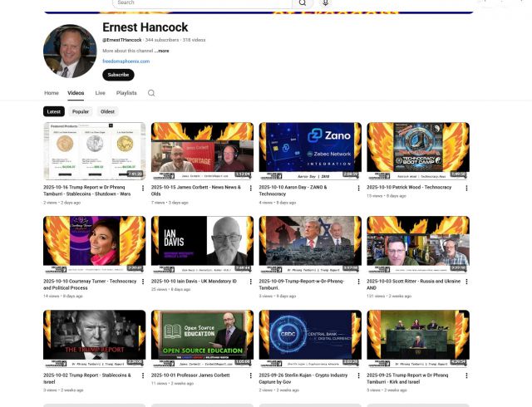Image resolution: width=532 pixels, height=407 pixels.
Task: Activate voice search microphone icon
Action: point(325,3)
